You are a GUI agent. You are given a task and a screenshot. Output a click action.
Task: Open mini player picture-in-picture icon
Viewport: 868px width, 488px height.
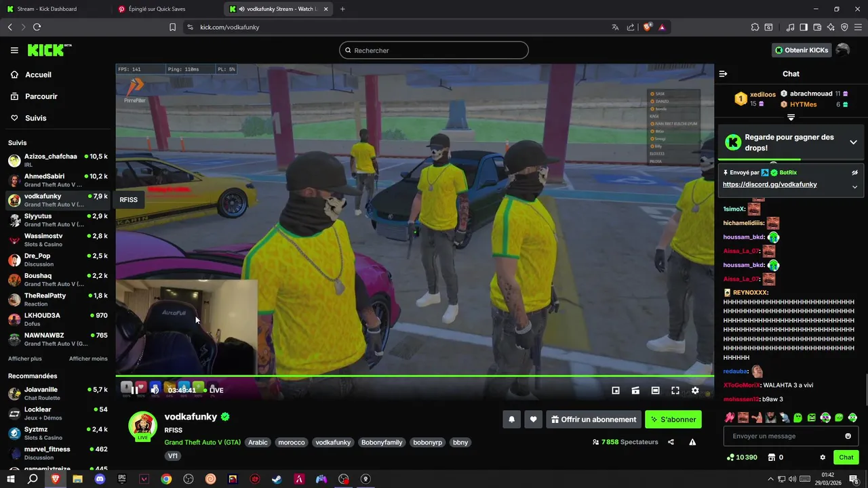click(x=616, y=390)
